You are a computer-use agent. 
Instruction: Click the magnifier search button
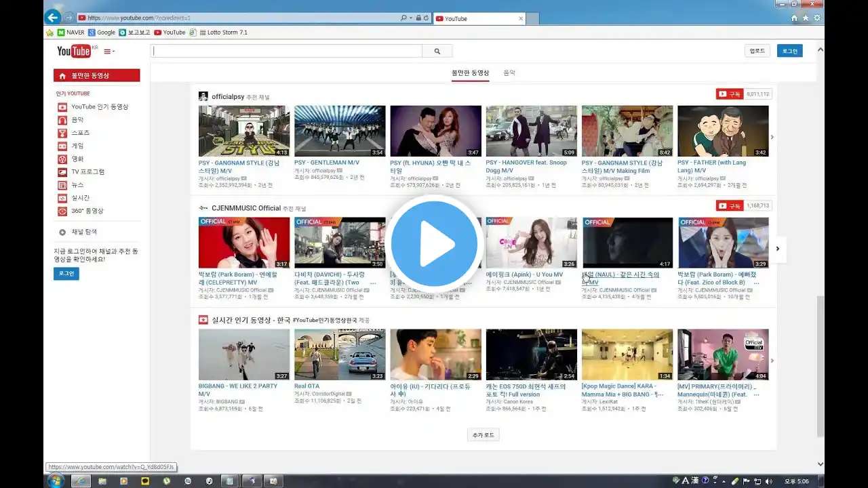[x=437, y=51]
